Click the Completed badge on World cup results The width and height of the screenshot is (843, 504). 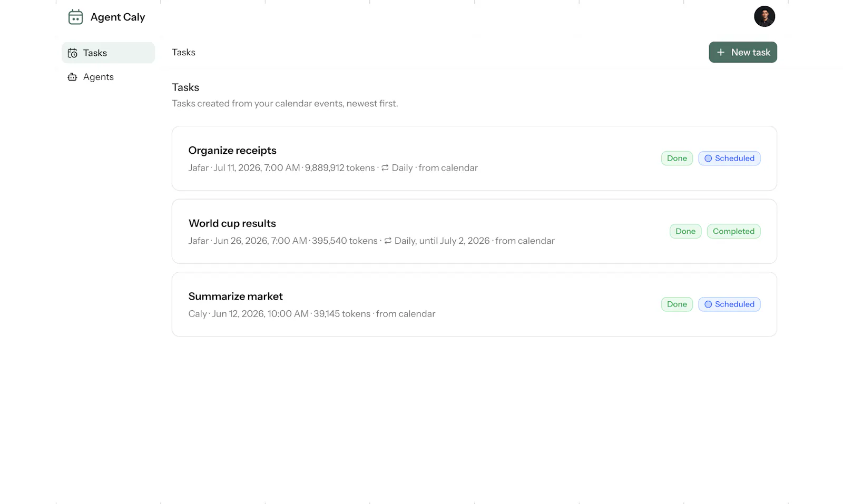733,231
